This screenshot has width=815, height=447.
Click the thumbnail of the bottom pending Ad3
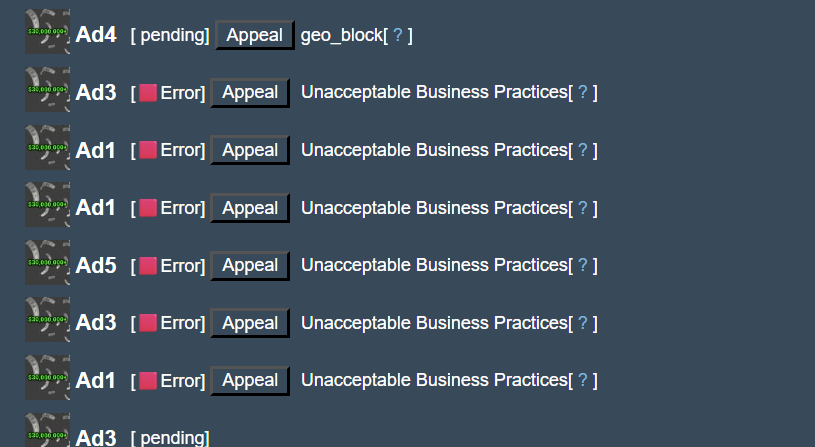(x=47, y=430)
